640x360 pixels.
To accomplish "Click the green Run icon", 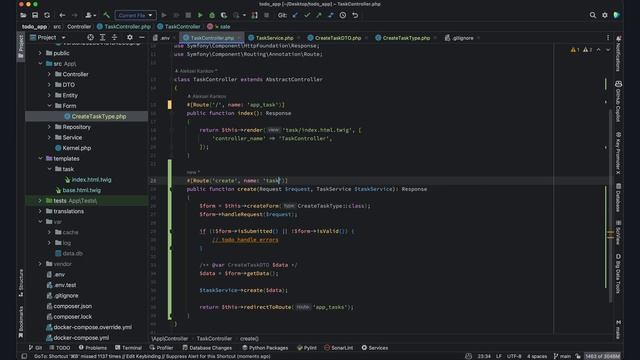I will click(200, 15).
